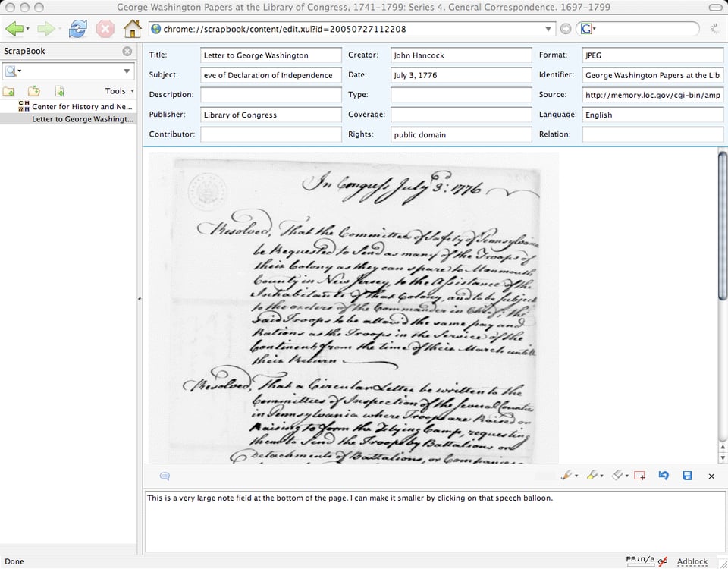728x569 pixels.
Task: Click the window toolbar toggle pill
Action: pyautogui.click(x=715, y=8)
